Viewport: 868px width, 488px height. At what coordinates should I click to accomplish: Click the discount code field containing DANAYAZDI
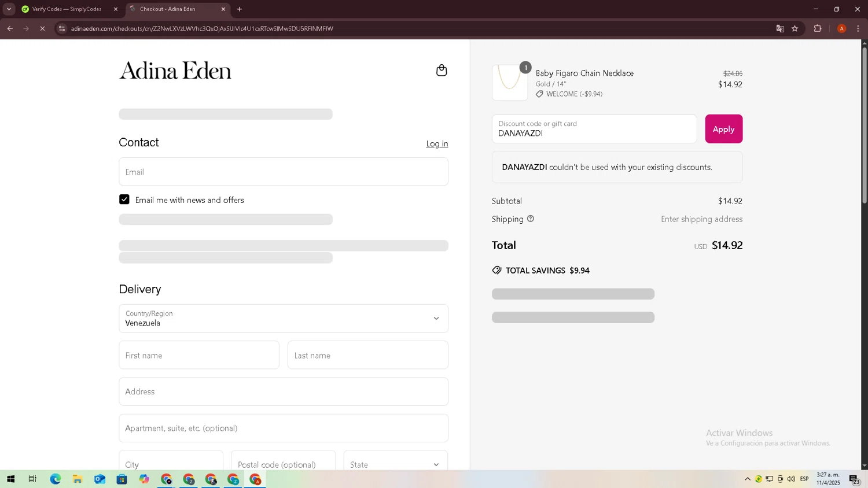click(594, 129)
